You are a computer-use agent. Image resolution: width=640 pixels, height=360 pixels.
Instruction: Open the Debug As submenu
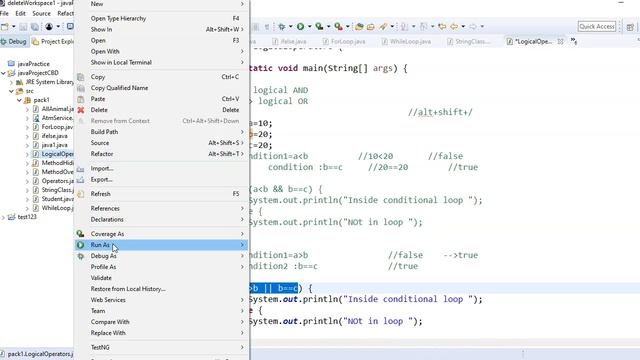pyautogui.click(x=162, y=256)
